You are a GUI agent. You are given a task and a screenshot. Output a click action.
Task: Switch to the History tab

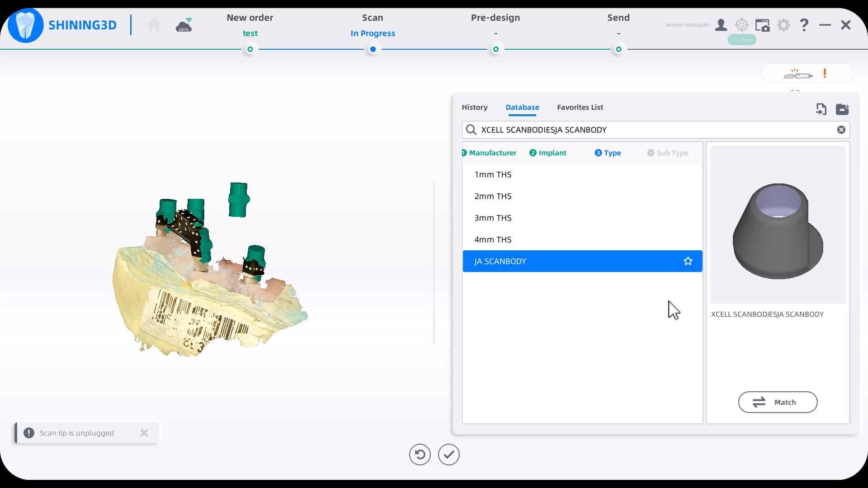[x=475, y=107]
